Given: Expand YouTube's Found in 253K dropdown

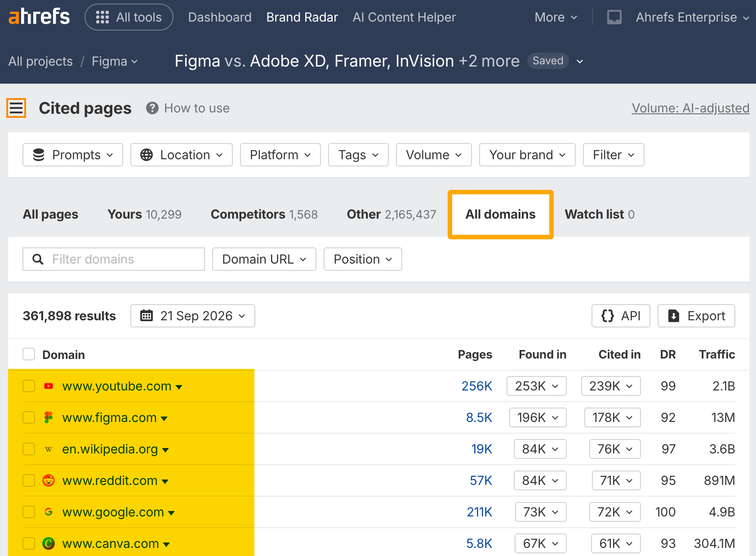Looking at the screenshot, I should tap(537, 386).
